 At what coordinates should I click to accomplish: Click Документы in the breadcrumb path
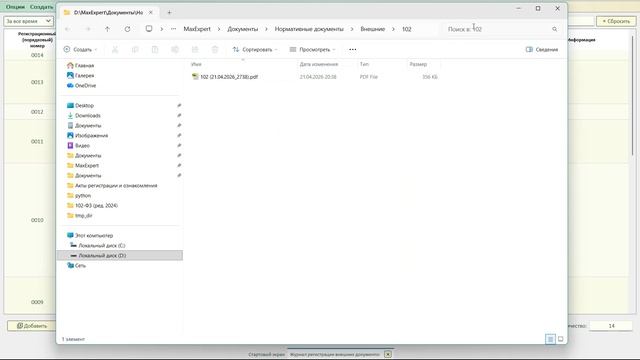tap(242, 29)
